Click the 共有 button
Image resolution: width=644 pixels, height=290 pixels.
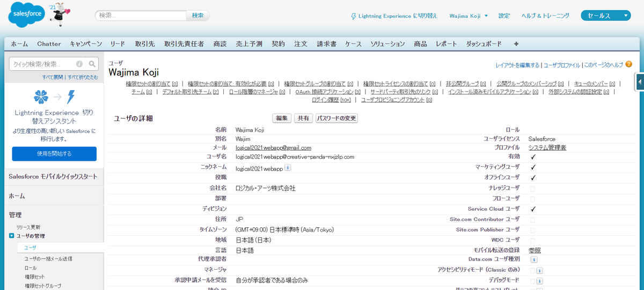point(303,118)
